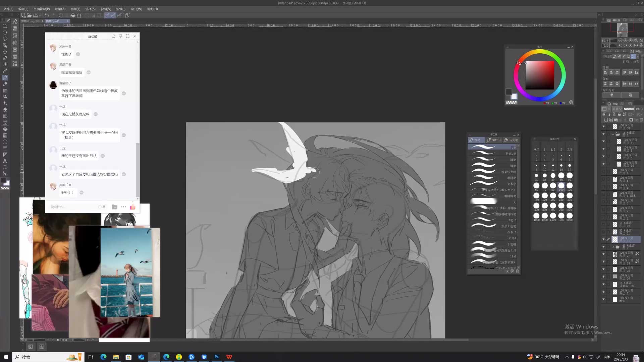This screenshot has width=644, height=362.
Task: Switch to the 马克笔 sub tool tab
Action: 511,140
